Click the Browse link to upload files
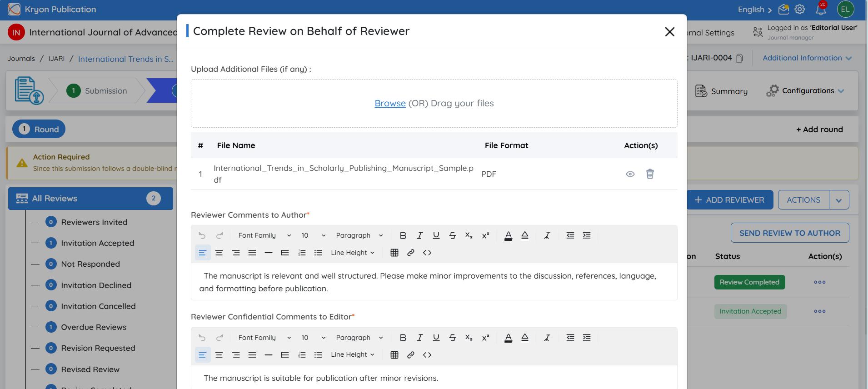 tap(390, 103)
